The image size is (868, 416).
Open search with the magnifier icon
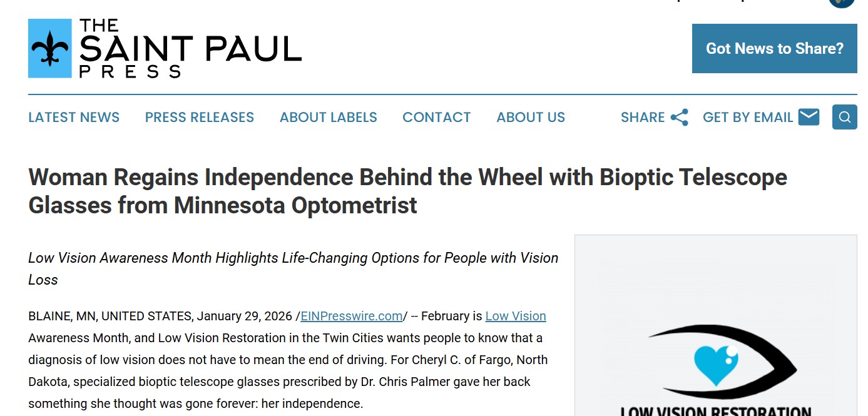tap(844, 117)
